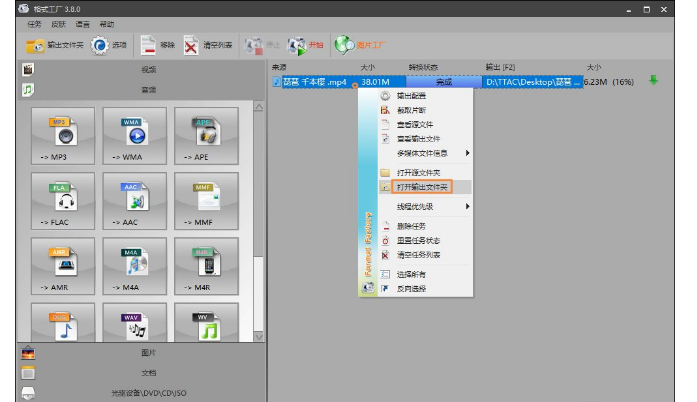Choose 打开输出文件夹 in the context menu

click(425, 187)
